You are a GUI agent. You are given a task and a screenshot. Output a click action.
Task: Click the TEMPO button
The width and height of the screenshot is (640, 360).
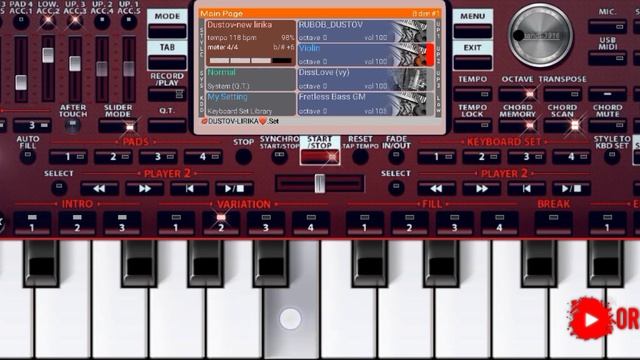pyautogui.click(x=472, y=94)
